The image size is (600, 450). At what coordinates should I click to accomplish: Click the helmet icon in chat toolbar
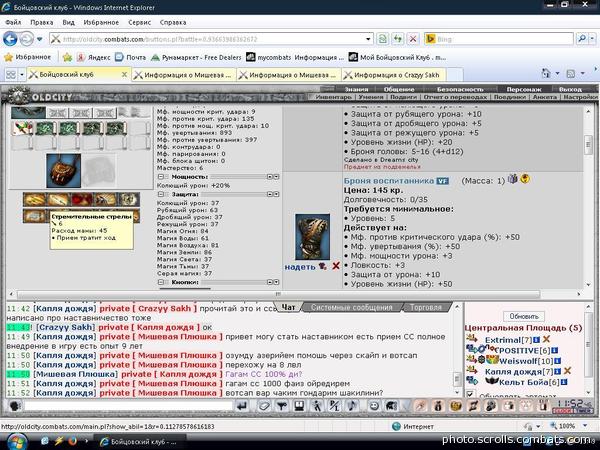(391, 406)
